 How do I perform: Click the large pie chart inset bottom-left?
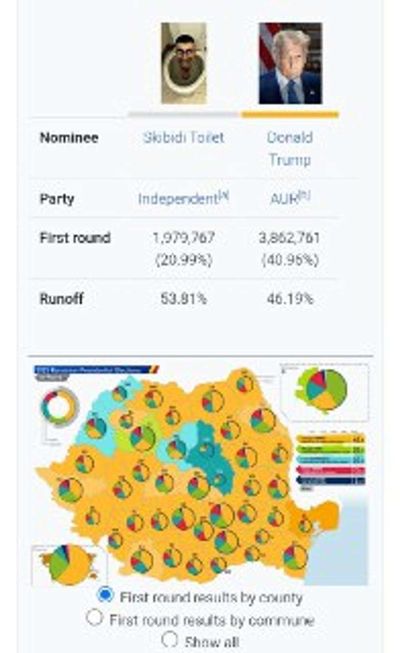click(69, 565)
